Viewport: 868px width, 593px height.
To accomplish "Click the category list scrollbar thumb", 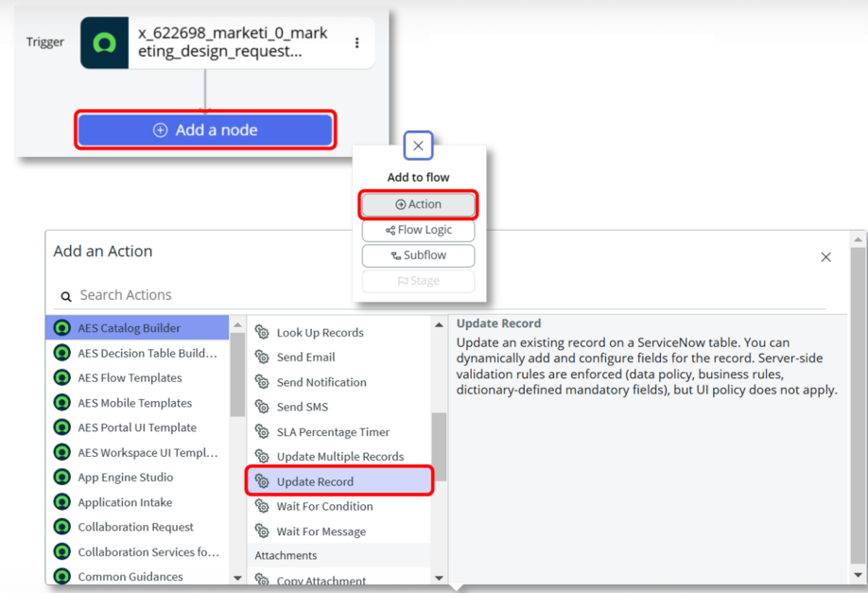I will [x=237, y=375].
